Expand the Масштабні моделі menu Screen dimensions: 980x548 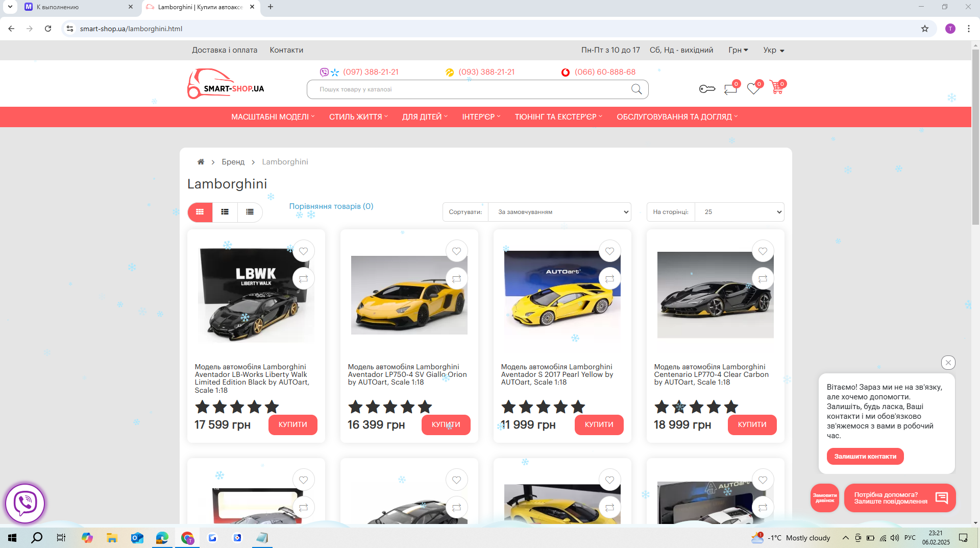tap(273, 117)
